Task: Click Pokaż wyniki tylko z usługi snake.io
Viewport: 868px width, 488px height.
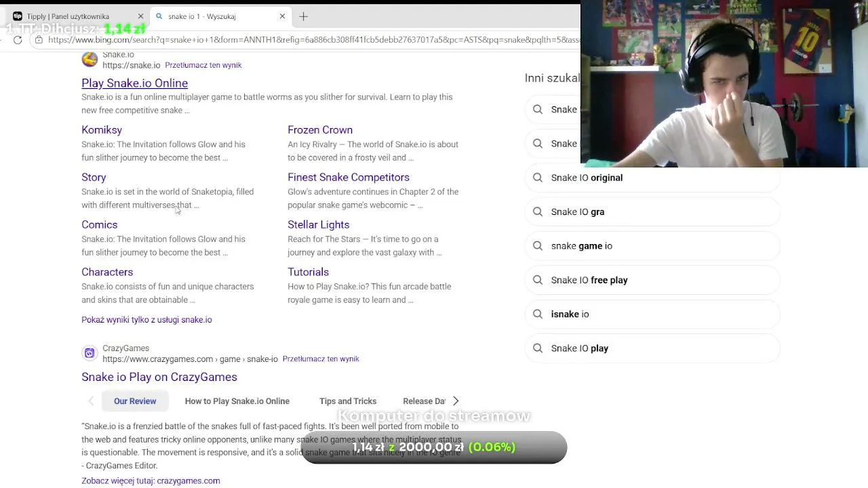Action: [146, 320]
